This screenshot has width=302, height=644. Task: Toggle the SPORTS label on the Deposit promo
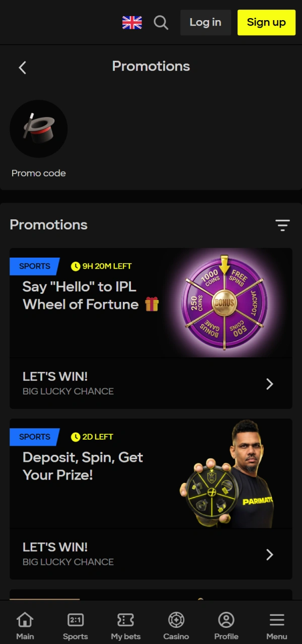pyautogui.click(x=34, y=437)
